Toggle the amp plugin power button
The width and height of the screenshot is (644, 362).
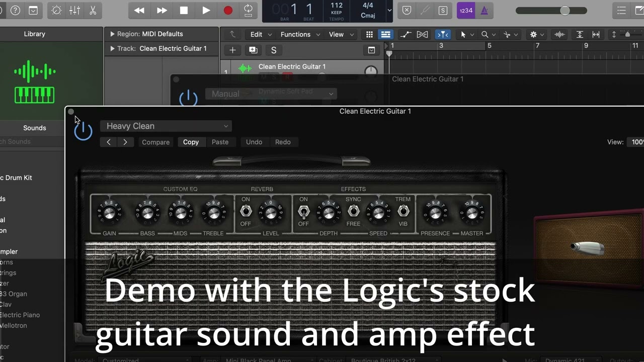pos(84,131)
